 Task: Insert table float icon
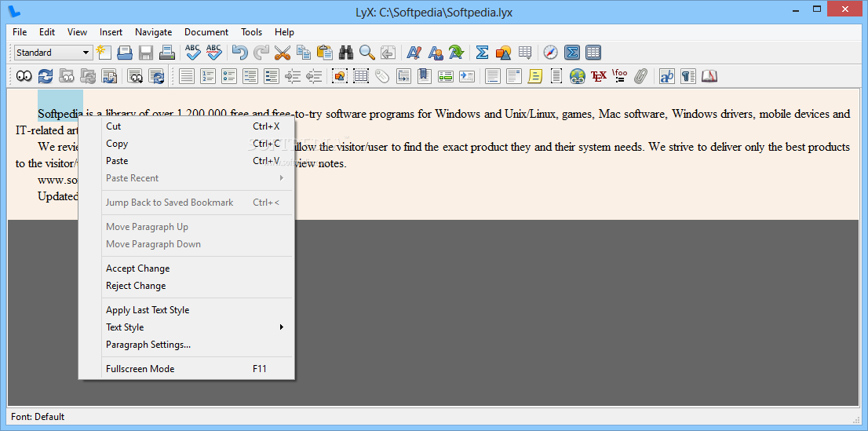[x=361, y=76]
